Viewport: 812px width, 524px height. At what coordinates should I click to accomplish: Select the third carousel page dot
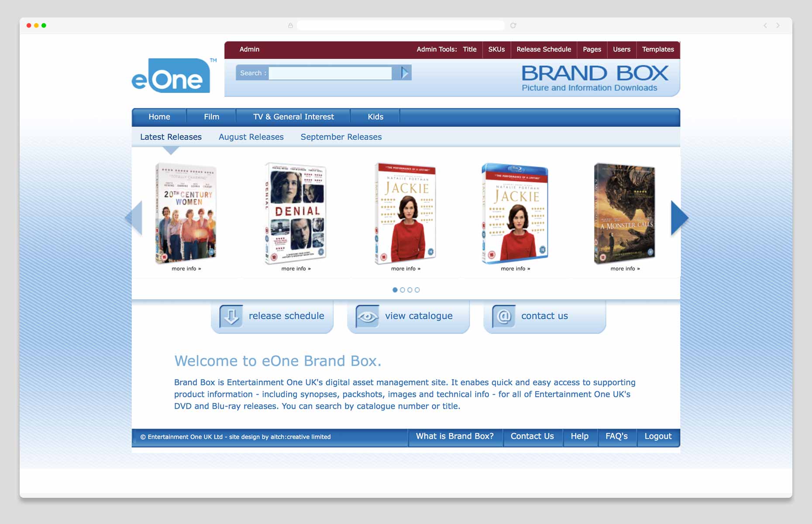pos(410,290)
